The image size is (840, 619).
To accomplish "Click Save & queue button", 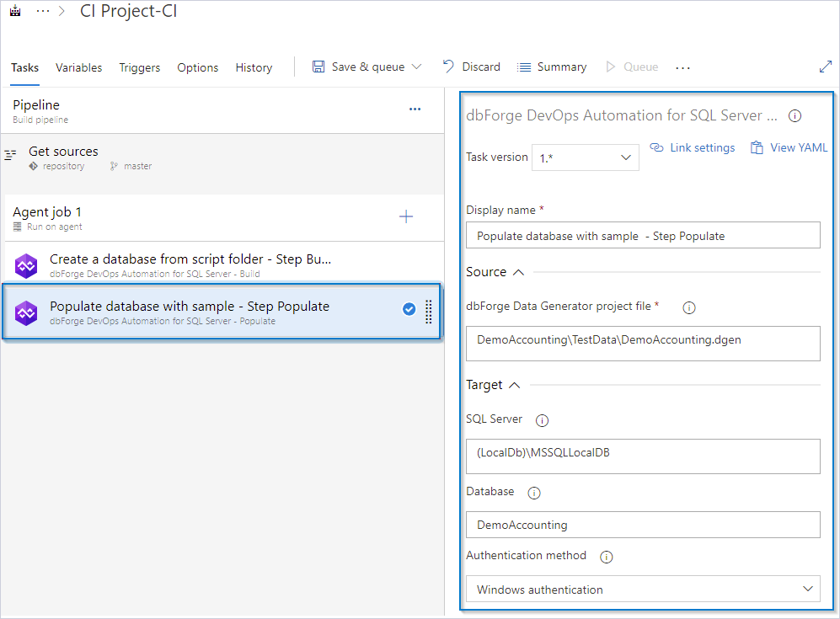I will [367, 67].
